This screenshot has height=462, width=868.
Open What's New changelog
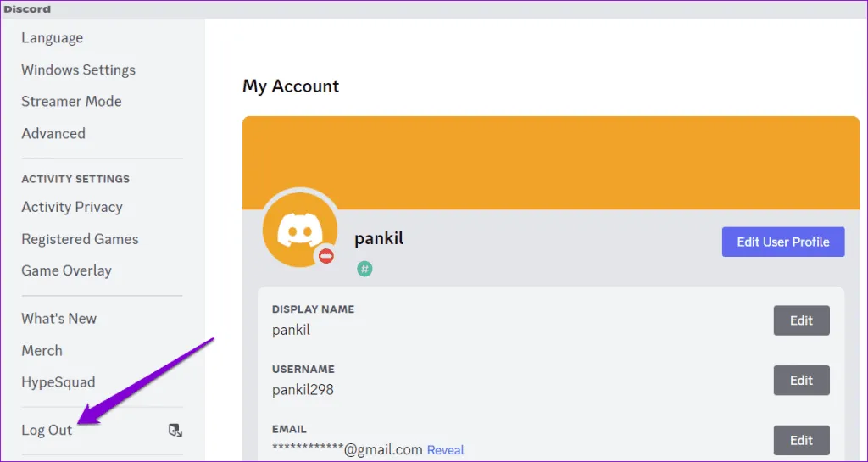(59, 319)
